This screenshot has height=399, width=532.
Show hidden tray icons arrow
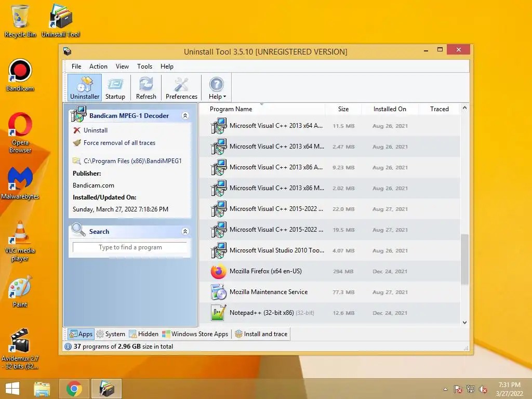click(445, 389)
